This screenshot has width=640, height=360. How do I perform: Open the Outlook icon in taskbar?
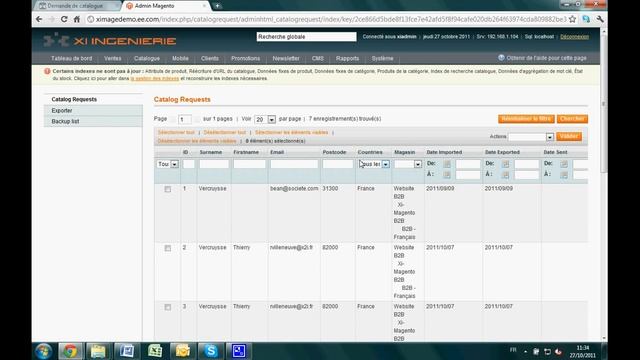tap(182, 351)
